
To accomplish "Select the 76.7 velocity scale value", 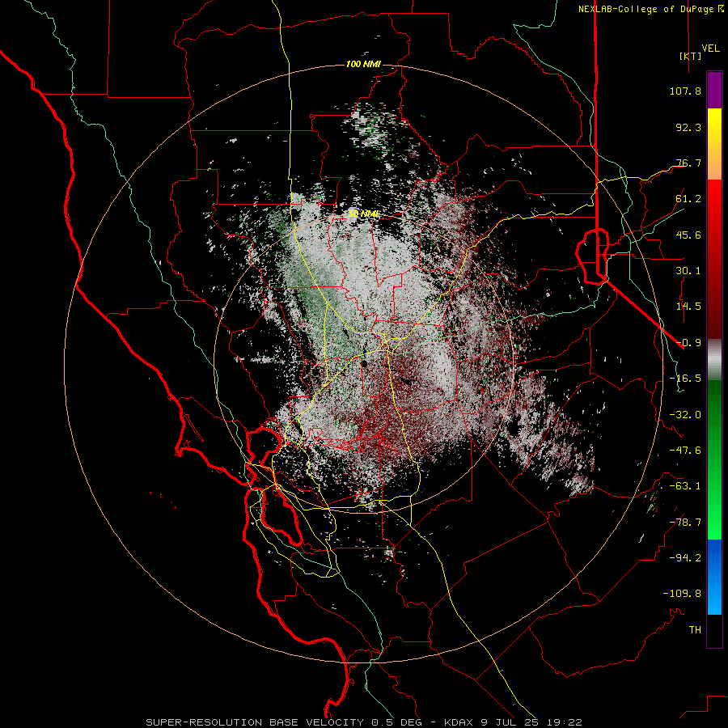I will tap(688, 163).
